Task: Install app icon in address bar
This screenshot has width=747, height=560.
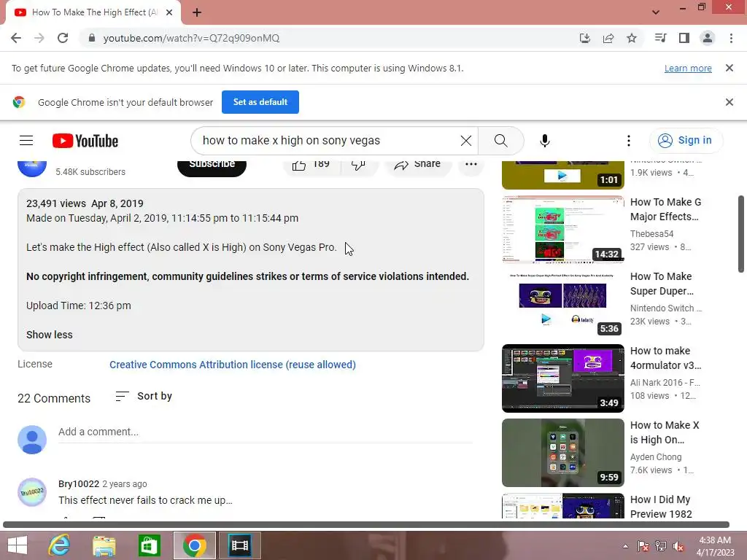Action: (x=585, y=38)
